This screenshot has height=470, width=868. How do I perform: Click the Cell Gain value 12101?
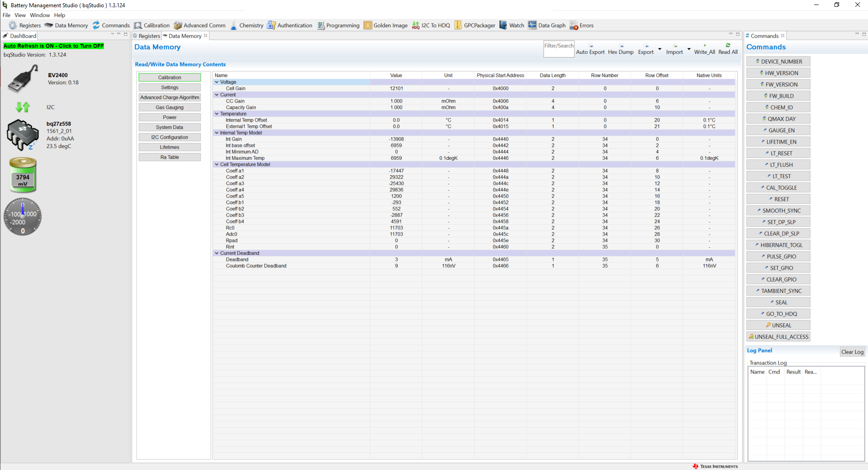[x=396, y=88]
